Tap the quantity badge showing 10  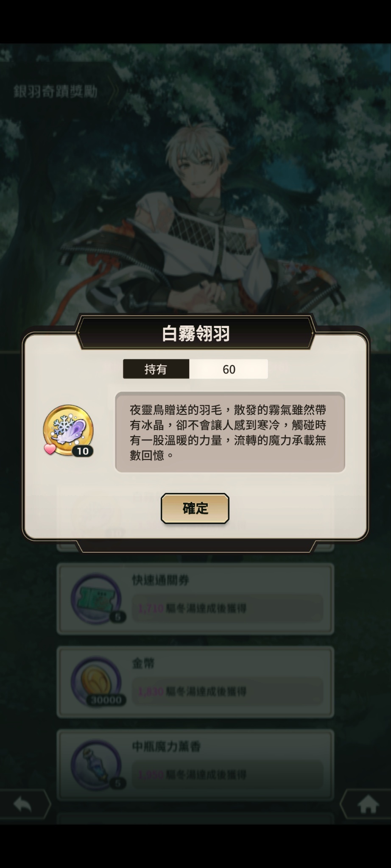(x=83, y=451)
